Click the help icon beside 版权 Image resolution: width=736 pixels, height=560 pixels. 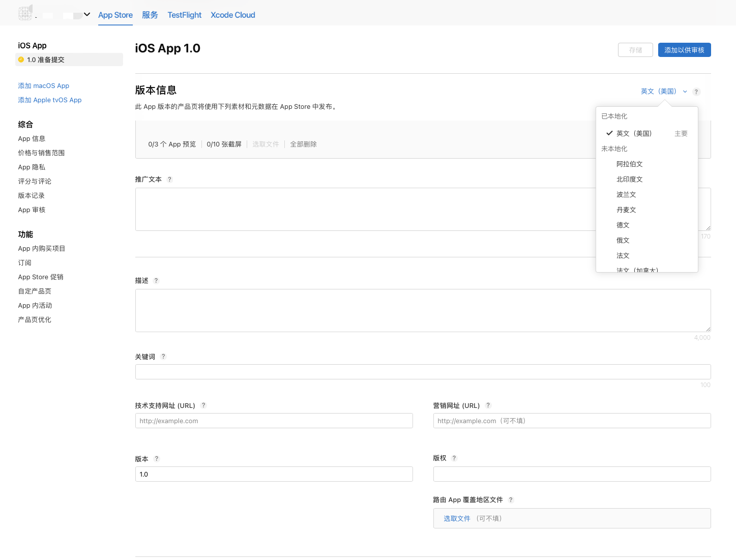coord(454,458)
